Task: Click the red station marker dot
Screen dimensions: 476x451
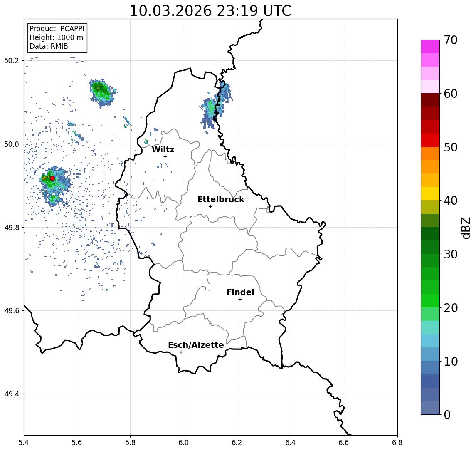Action: point(52,178)
